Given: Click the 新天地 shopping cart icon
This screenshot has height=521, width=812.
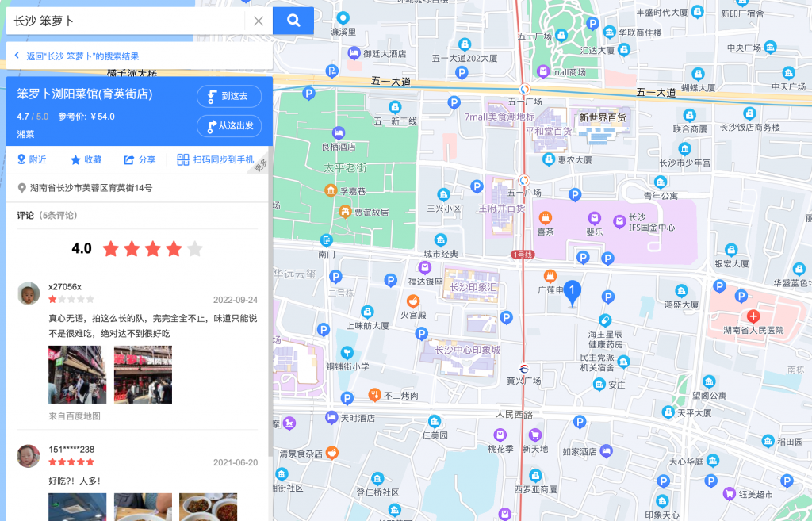Looking at the screenshot, I should coord(535,435).
